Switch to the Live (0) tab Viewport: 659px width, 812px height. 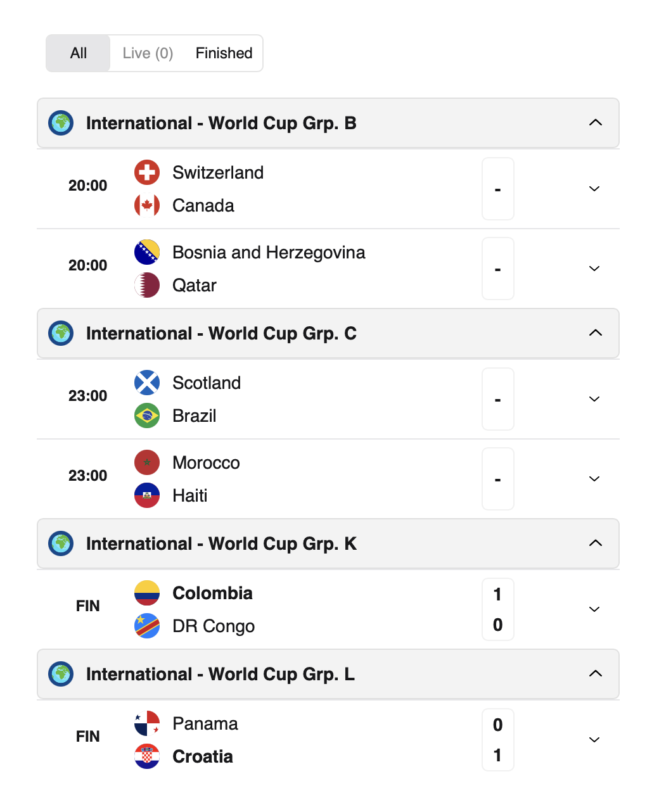pyautogui.click(x=148, y=53)
